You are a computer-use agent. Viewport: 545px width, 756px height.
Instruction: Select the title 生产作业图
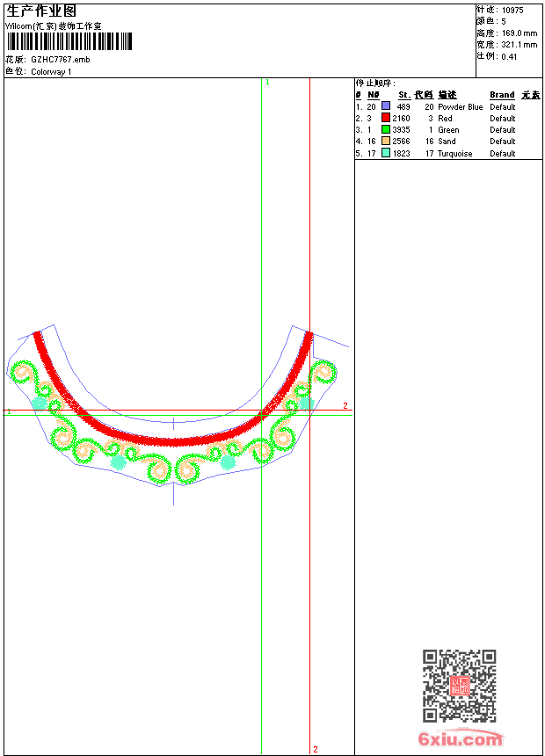click(41, 11)
